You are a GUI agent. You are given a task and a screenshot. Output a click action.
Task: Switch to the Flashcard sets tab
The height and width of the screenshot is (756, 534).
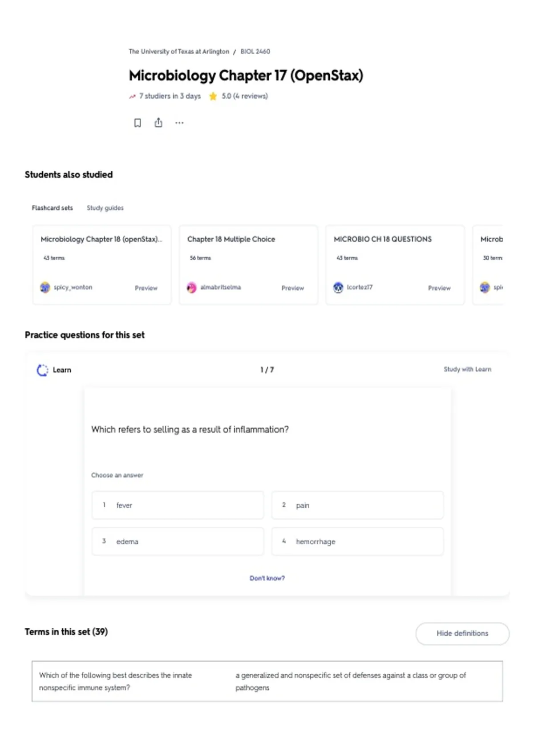52,208
